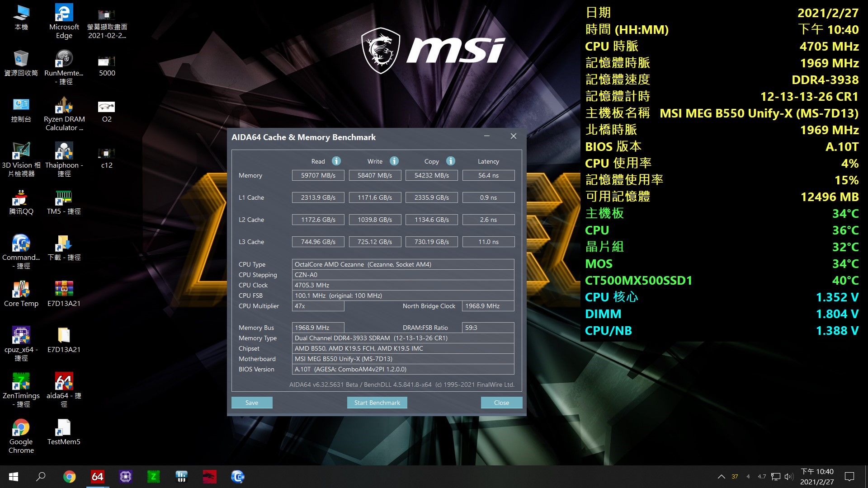
Task: Show info for the Read benchmark column
Action: point(336,161)
